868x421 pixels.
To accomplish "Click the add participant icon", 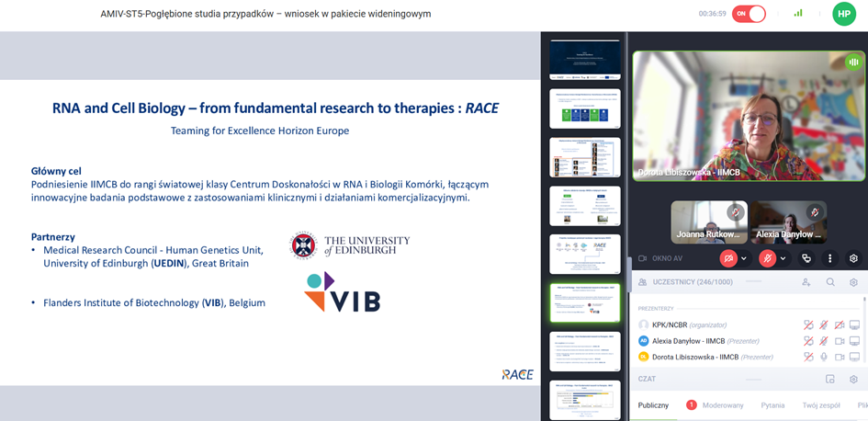I will [806, 282].
